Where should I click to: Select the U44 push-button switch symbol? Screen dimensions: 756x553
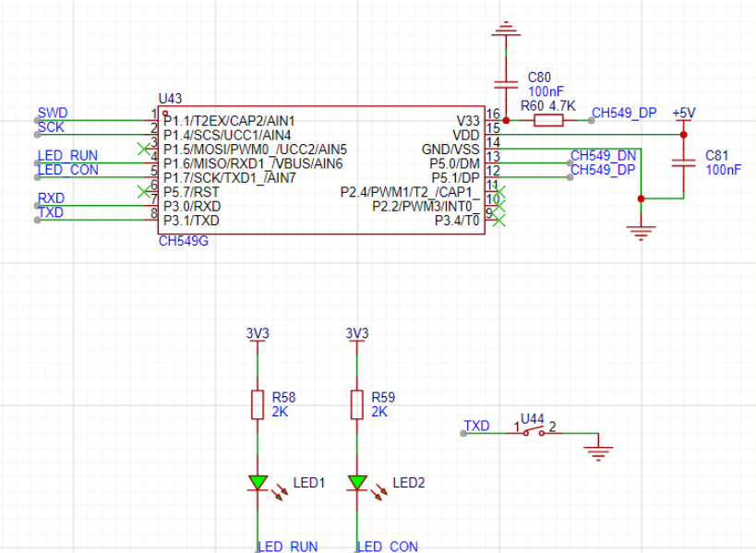(532, 432)
